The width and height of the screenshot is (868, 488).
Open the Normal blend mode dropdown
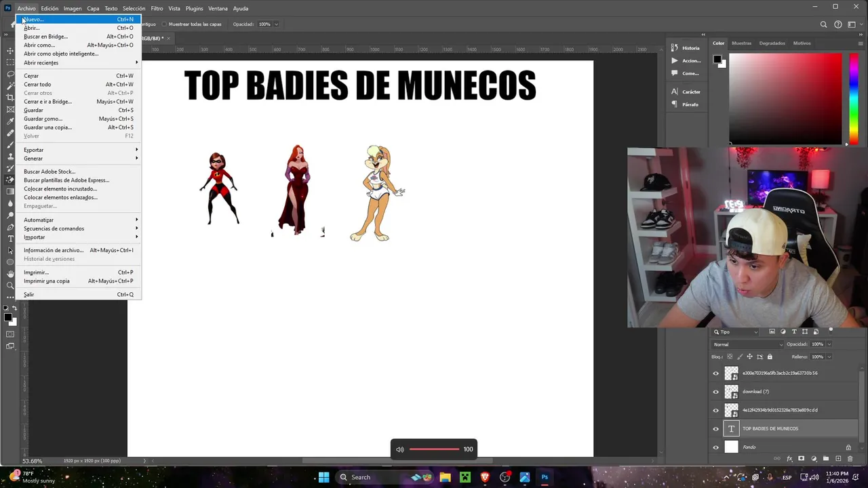point(747,344)
